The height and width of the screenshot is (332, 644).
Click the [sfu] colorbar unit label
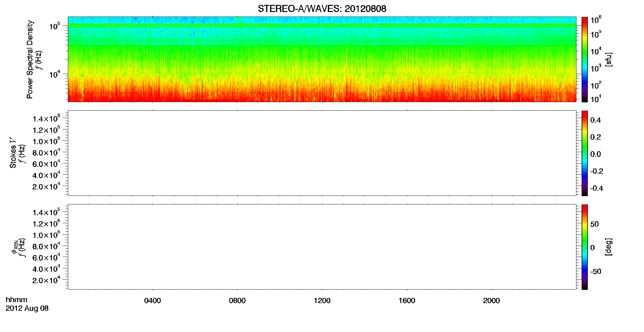click(609, 60)
